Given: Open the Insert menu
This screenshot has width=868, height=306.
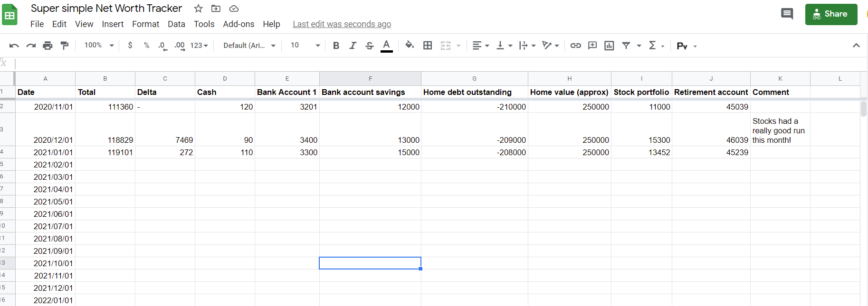Looking at the screenshot, I should tap(113, 24).
